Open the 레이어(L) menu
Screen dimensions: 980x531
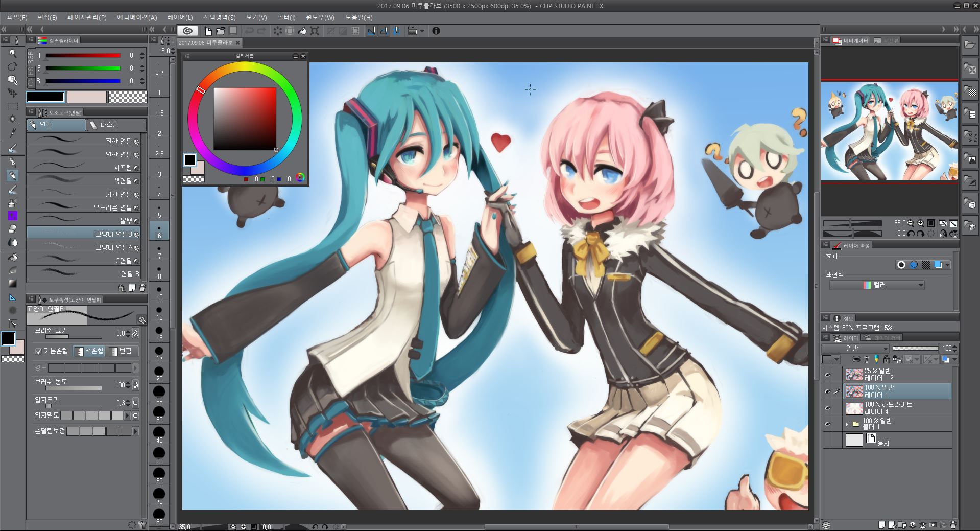click(x=180, y=17)
